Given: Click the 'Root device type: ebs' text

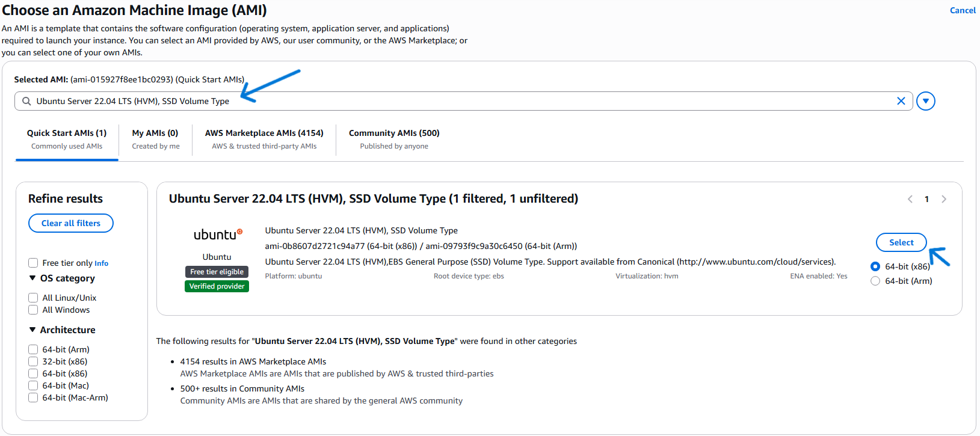Looking at the screenshot, I should [469, 276].
